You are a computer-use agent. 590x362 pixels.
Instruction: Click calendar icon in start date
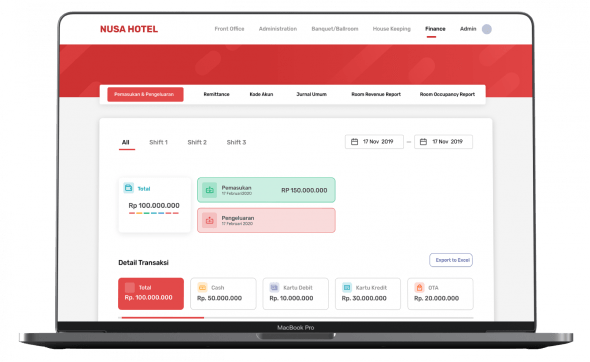354,142
